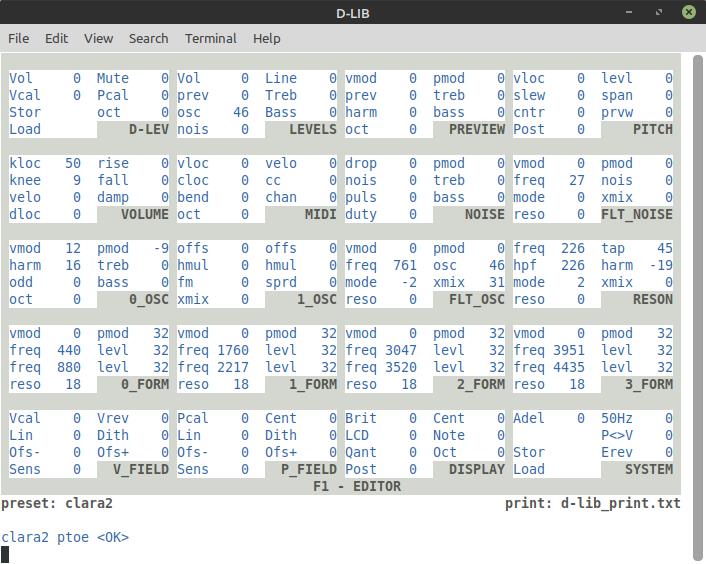The height and width of the screenshot is (564, 706).
Task: Click the freq 1760 value in 1_FORM
Action: point(233,351)
